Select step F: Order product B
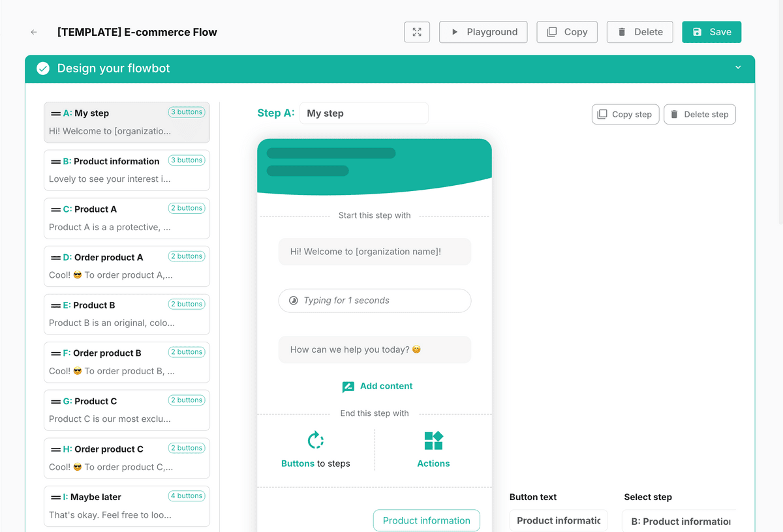783x532 pixels. point(127,362)
